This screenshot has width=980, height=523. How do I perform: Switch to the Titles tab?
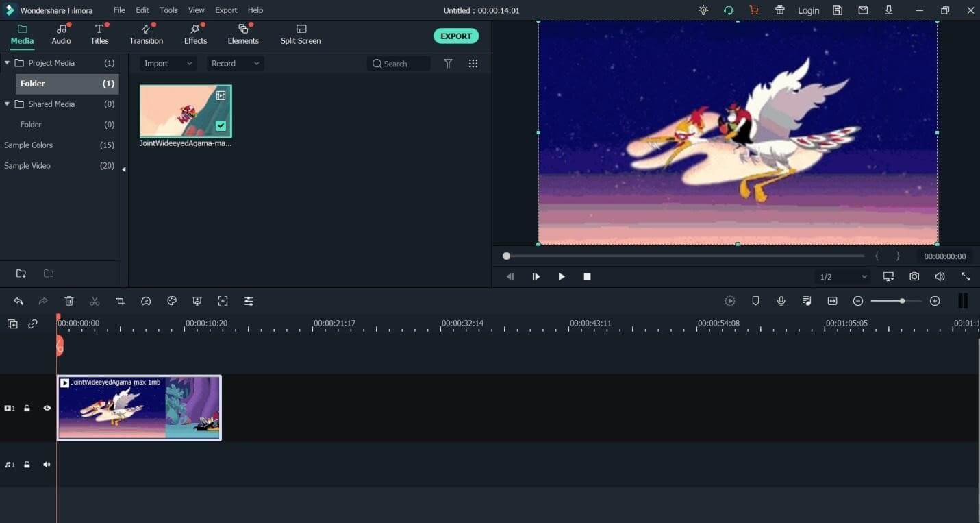pyautogui.click(x=100, y=34)
